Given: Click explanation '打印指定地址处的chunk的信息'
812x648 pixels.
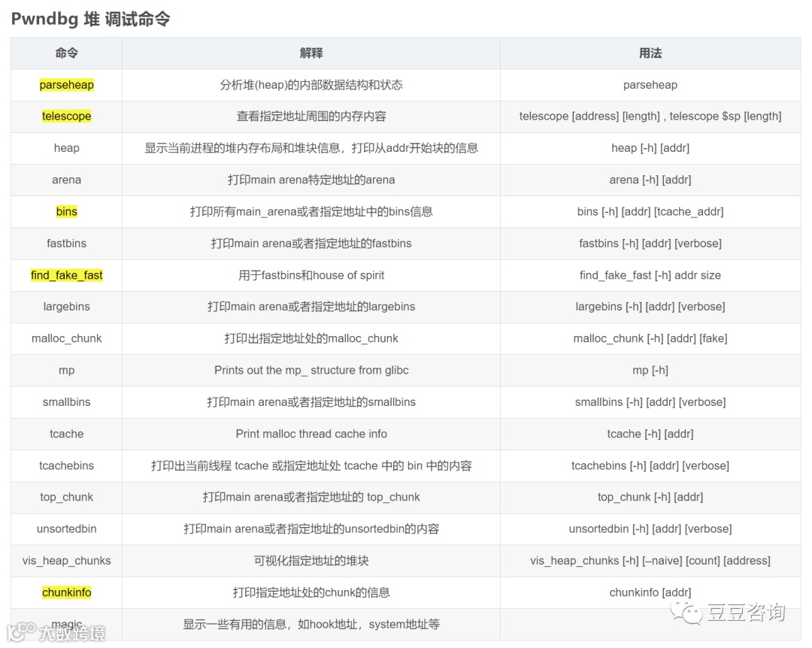Looking at the screenshot, I should (311, 592).
